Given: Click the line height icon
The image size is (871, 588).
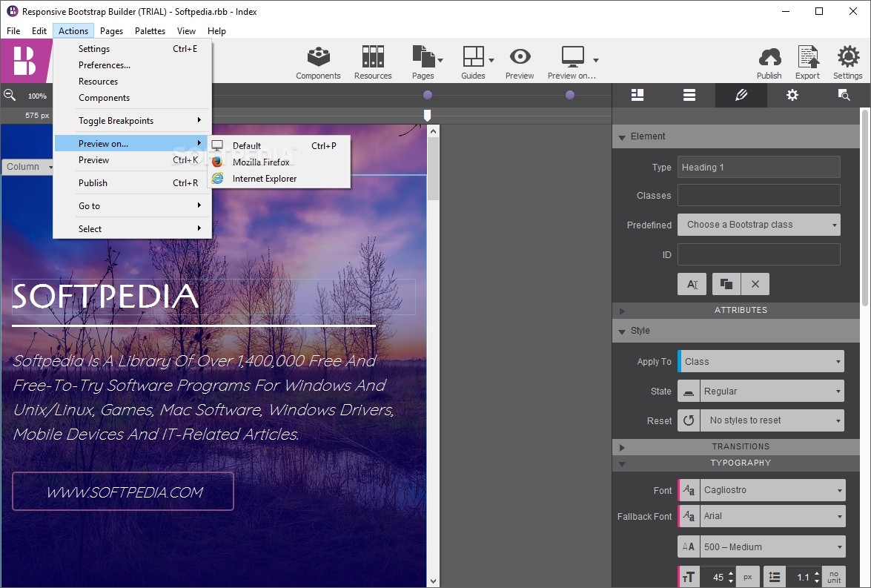Looking at the screenshot, I should click(775, 578).
